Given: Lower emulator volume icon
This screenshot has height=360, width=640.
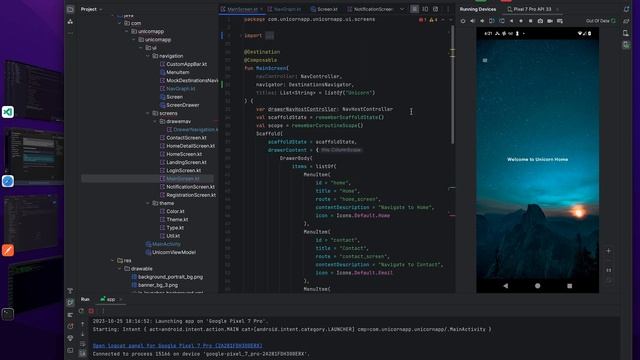Looking at the screenshot, I should pos(482,21).
